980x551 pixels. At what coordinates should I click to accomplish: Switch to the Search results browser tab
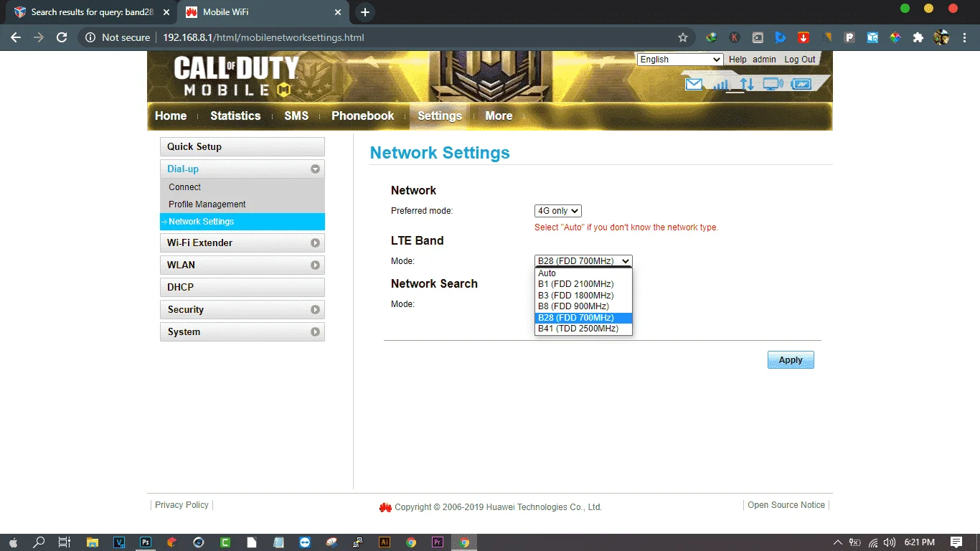(90, 12)
